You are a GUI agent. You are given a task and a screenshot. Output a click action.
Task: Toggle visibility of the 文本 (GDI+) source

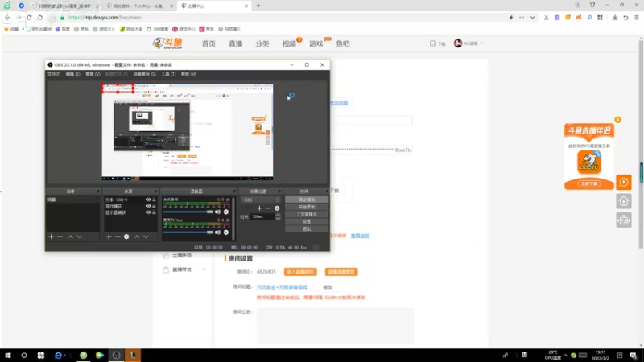[x=148, y=200]
